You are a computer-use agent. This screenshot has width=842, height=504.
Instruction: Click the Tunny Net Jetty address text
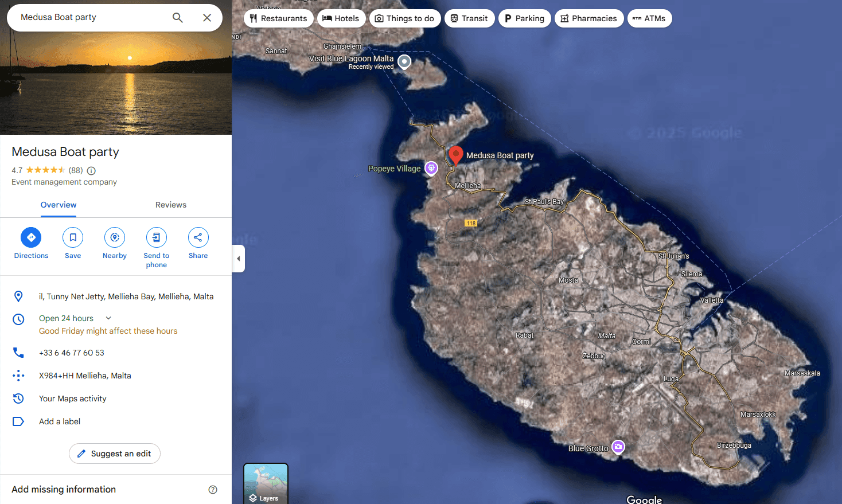126,296
